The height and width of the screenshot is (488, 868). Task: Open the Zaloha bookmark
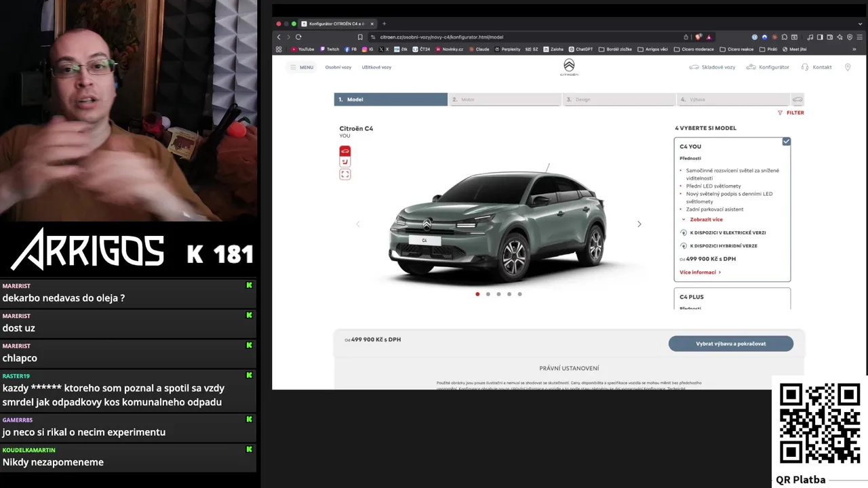pos(552,49)
